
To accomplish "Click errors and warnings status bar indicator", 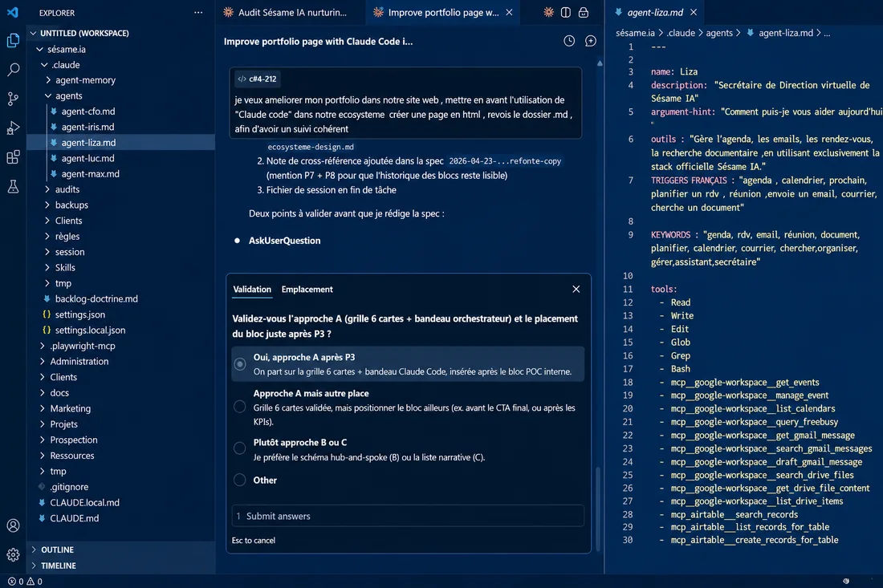I will [25, 582].
